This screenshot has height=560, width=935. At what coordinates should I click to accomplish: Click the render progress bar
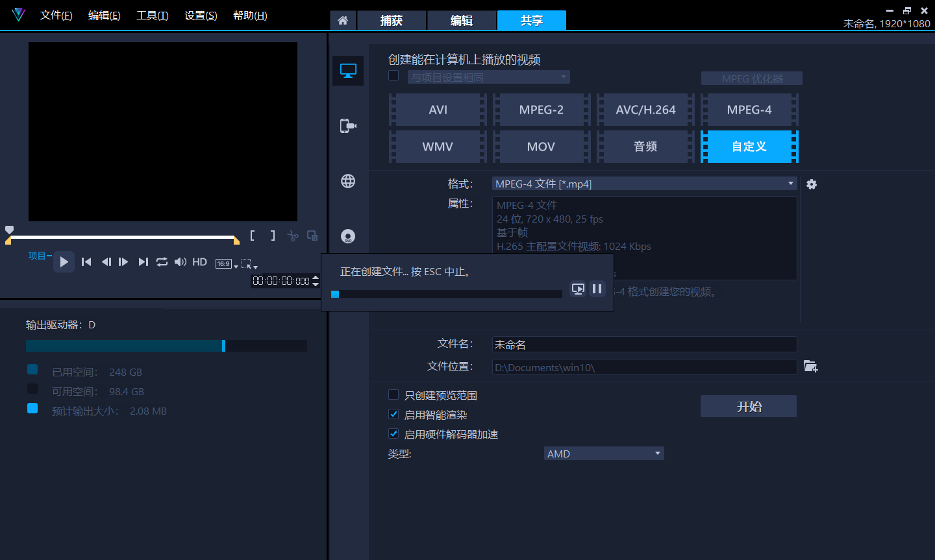point(447,294)
